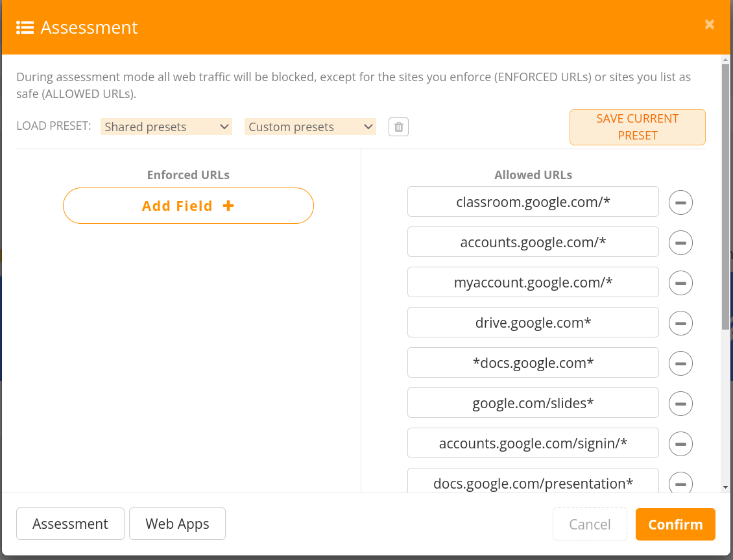This screenshot has width=733, height=560.
Task: Edit the accounts.google.com/* URL field
Action: (533, 241)
